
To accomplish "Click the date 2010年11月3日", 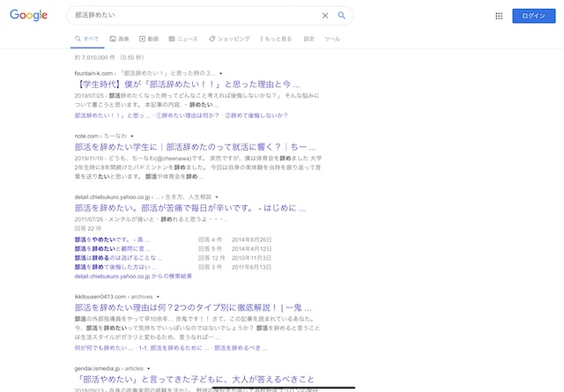I will pos(251,258).
